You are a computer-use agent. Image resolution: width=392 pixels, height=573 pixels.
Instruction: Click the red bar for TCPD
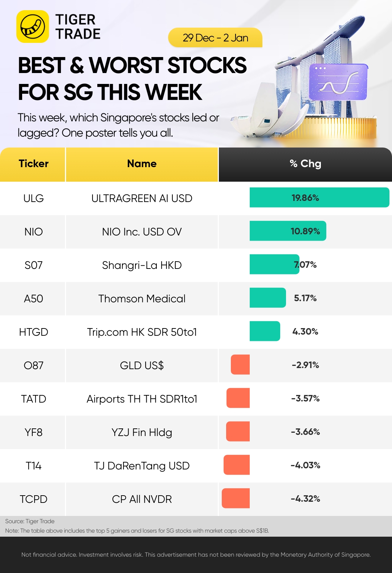click(236, 499)
